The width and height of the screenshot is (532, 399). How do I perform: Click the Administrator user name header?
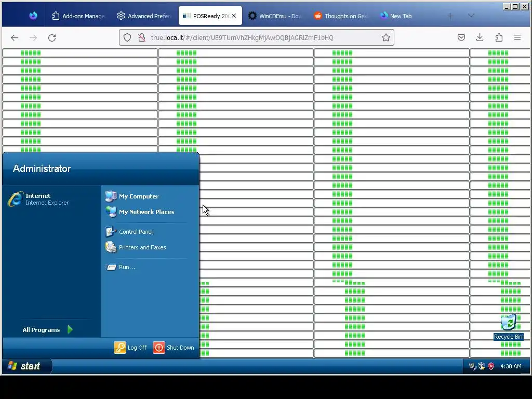(x=42, y=169)
